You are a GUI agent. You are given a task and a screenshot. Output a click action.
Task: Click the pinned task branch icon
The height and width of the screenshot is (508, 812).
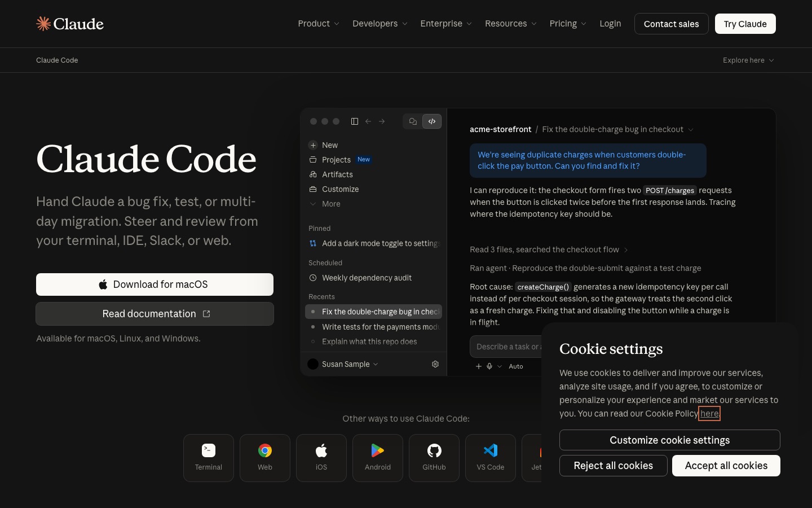coord(313,243)
